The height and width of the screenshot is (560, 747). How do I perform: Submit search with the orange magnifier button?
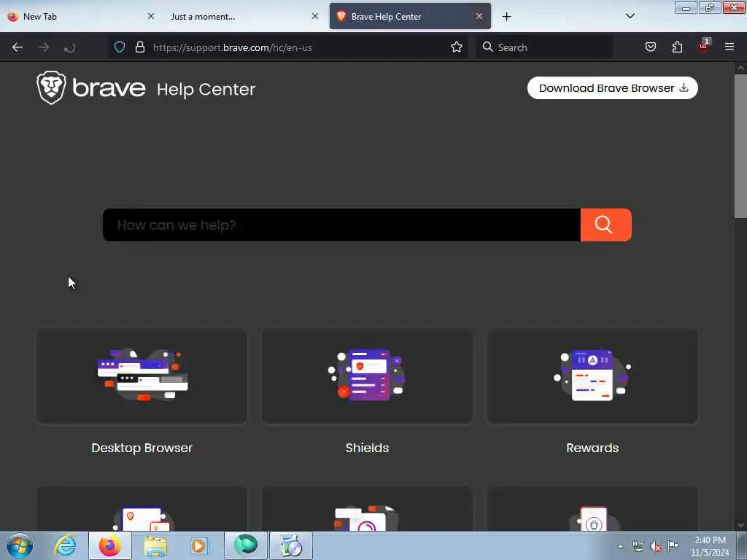(x=606, y=225)
